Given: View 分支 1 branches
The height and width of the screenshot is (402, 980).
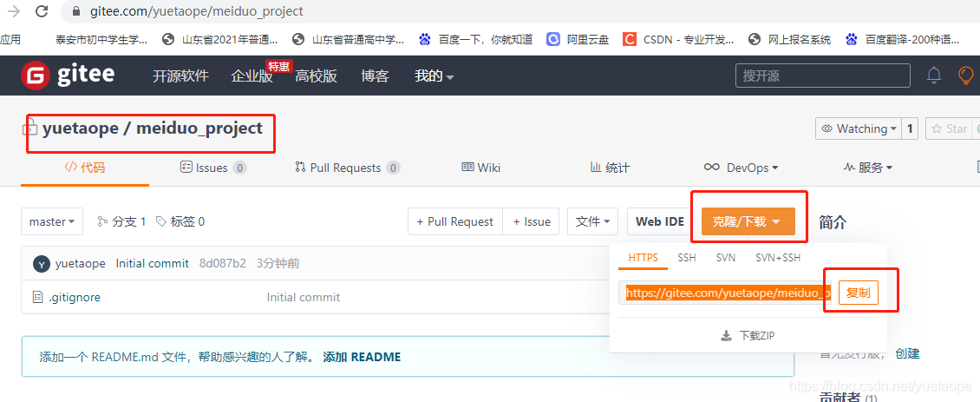Looking at the screenshot, I should [122, 221].
